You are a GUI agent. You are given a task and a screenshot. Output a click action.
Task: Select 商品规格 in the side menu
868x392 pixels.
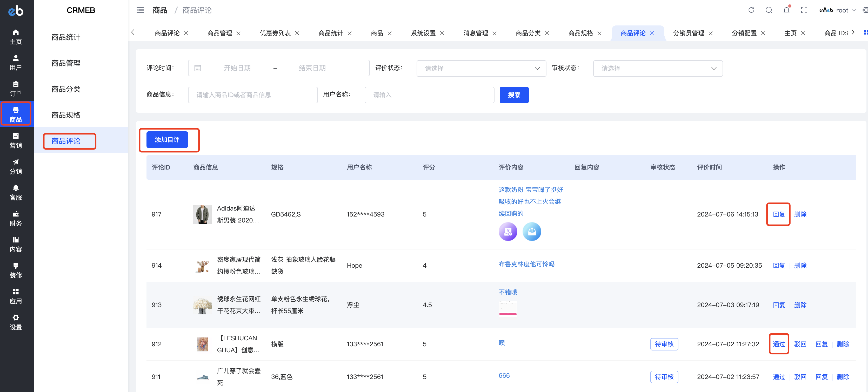[66, 115]
